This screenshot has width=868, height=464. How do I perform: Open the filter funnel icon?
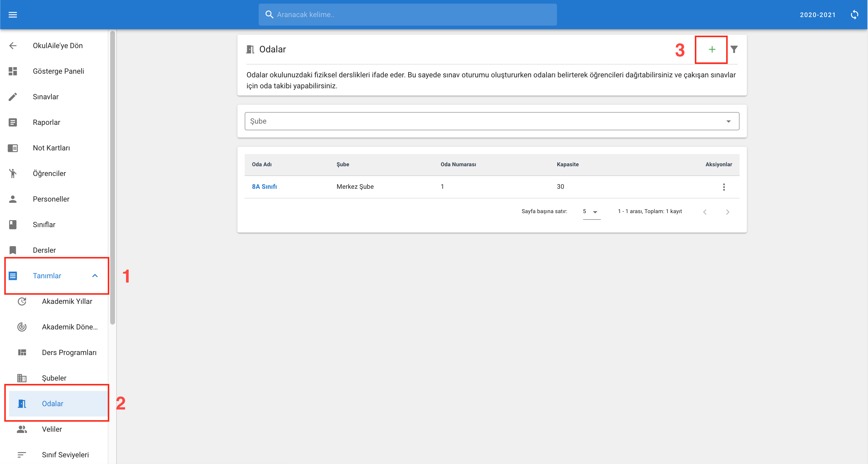click(734, 50)
